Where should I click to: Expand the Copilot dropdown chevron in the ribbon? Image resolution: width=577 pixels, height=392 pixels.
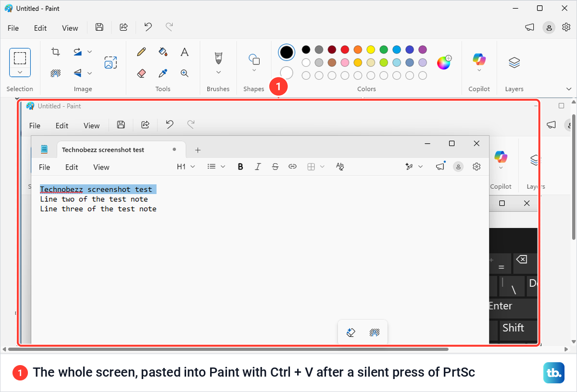[x=479, y=70]
